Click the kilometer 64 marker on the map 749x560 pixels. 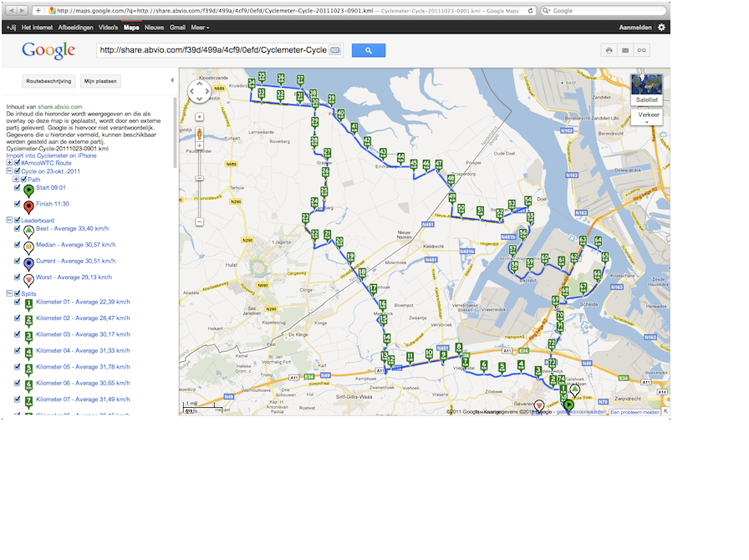[598, 242]
